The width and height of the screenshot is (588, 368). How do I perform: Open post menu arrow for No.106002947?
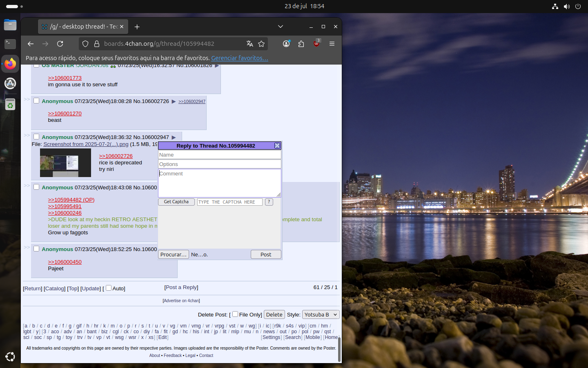174,137
